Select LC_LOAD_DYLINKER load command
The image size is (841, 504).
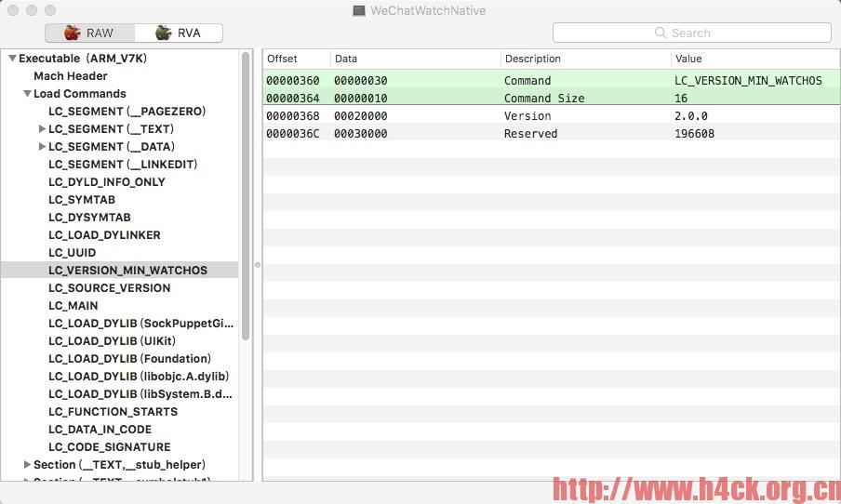104,235
